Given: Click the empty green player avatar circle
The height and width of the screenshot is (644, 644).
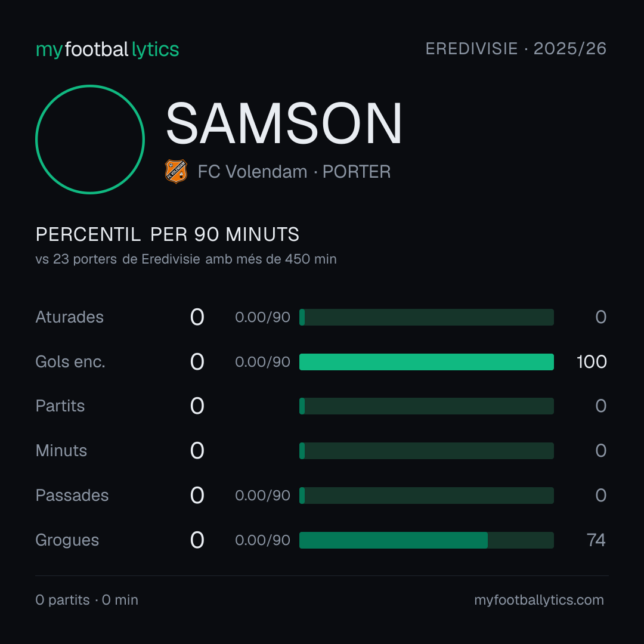Looking at the screenshot, I should [90, 139].
